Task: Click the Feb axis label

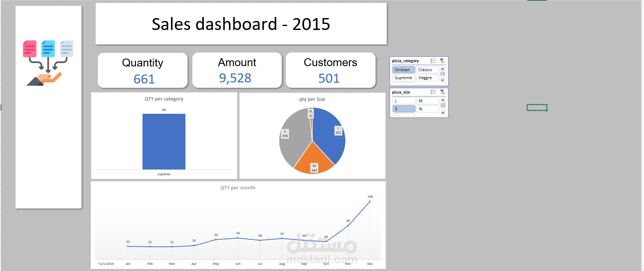Action: click(150, 264)
